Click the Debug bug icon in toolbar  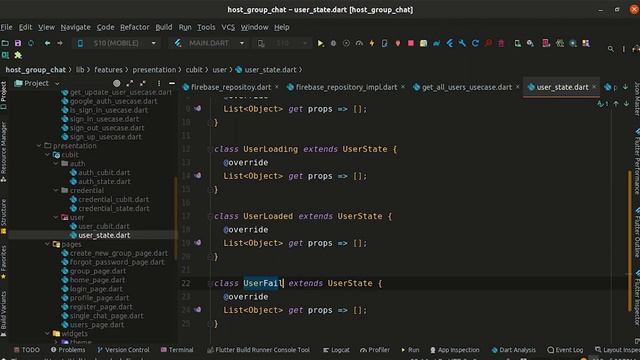click(333, 43)
